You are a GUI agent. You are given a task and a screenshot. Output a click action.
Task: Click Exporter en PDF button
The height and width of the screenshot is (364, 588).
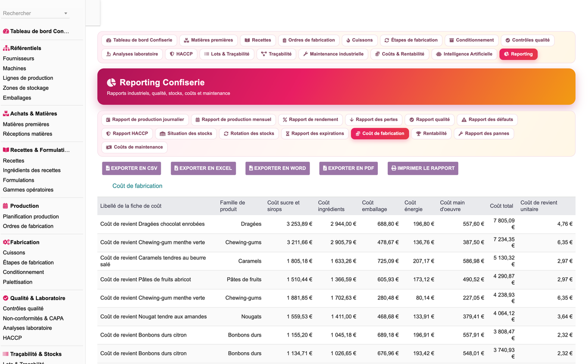click(348, 168)
